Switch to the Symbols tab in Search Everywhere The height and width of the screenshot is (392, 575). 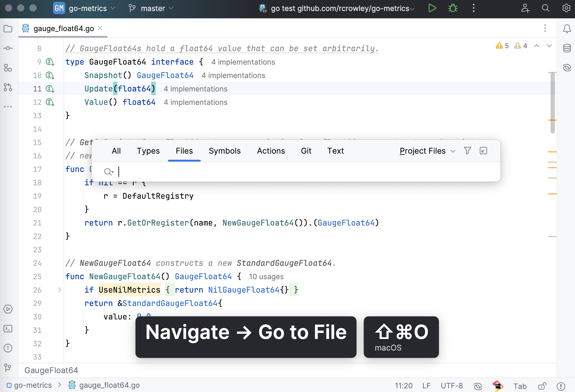coord(225,151)
